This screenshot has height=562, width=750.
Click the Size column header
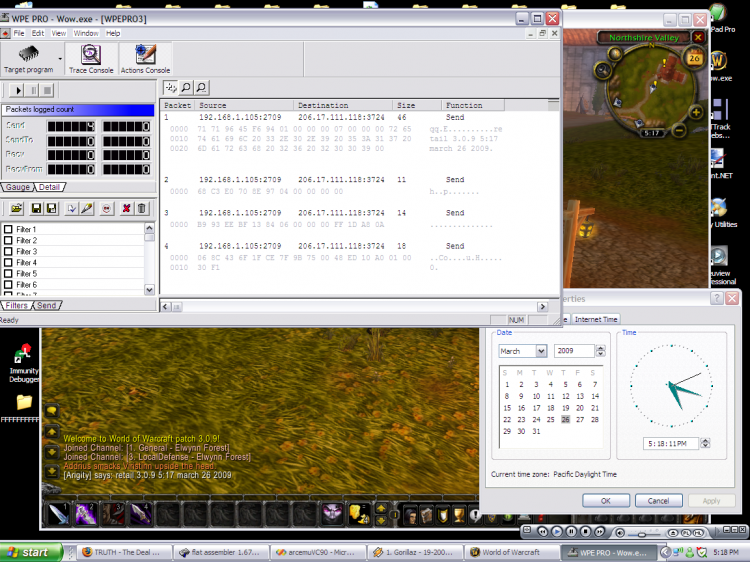tap(417, 105)
